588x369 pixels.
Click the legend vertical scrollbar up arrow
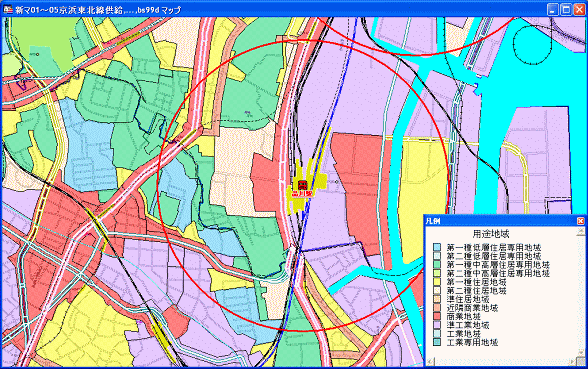[581, 231]
